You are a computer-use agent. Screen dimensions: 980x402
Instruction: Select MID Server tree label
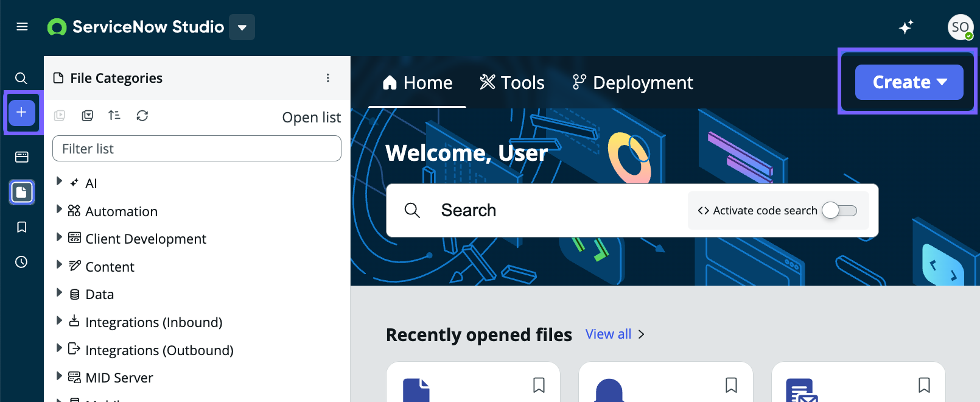click(119, 378)
